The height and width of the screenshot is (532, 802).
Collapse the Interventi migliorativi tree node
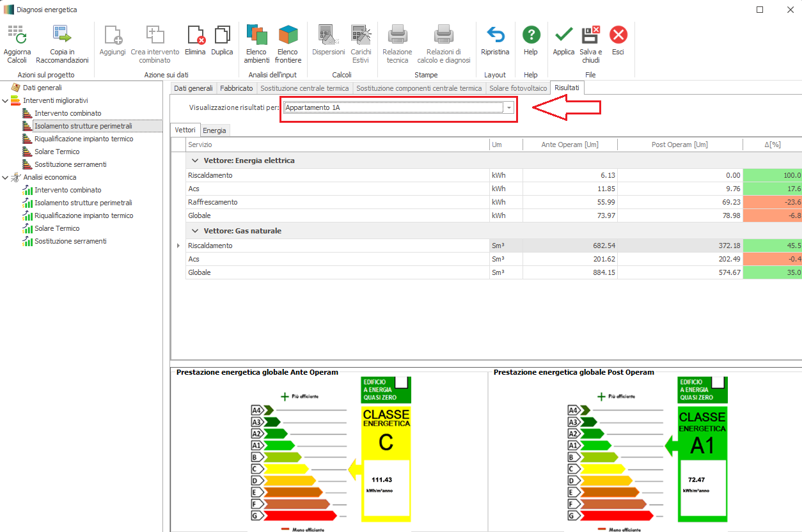click(x=6, y=100)
